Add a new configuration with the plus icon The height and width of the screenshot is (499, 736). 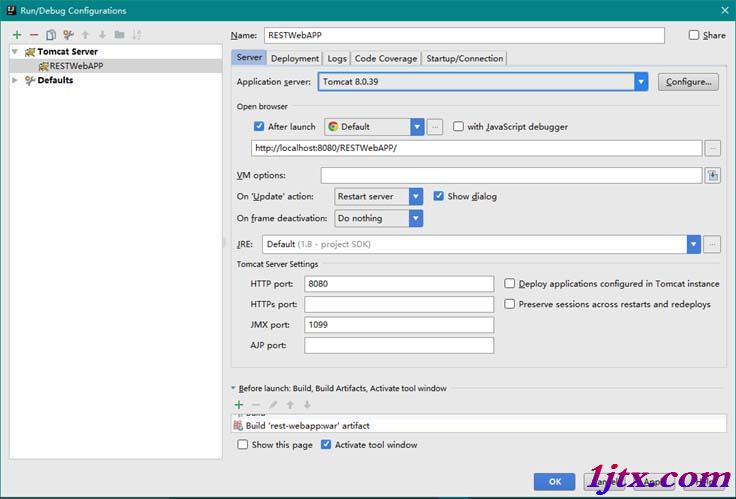click(x=17, y=35)
